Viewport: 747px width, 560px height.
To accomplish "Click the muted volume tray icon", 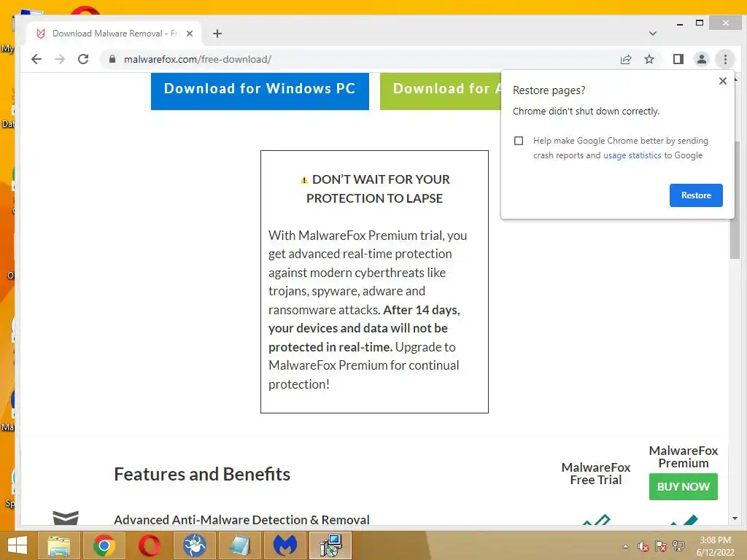I will point(643,546).
